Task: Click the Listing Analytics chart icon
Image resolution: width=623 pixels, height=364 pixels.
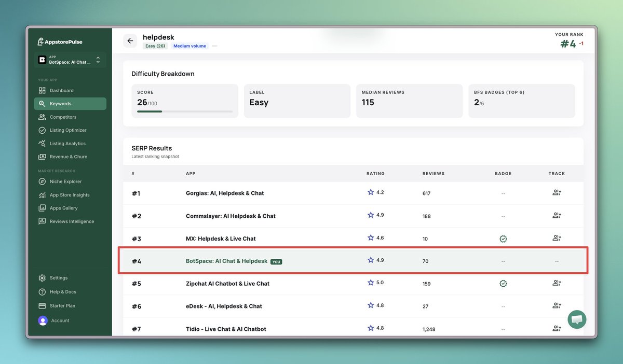Action: (x=42, y=144)
